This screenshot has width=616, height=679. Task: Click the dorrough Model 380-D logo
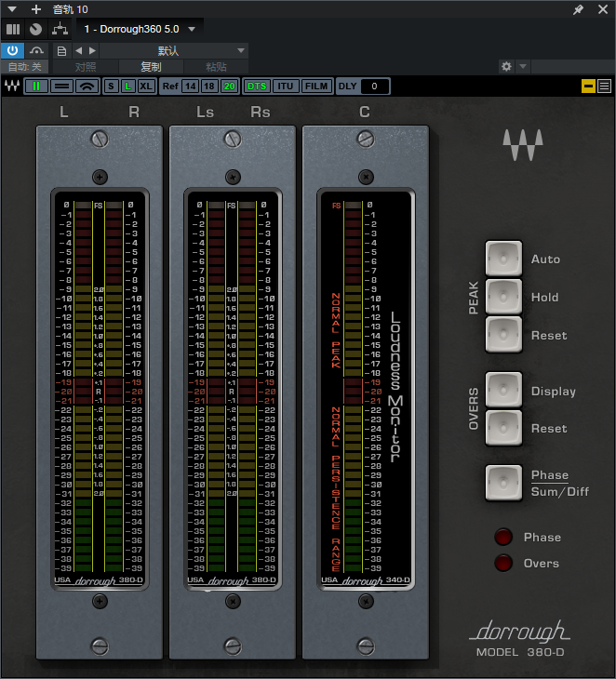[x=521, y=638]
